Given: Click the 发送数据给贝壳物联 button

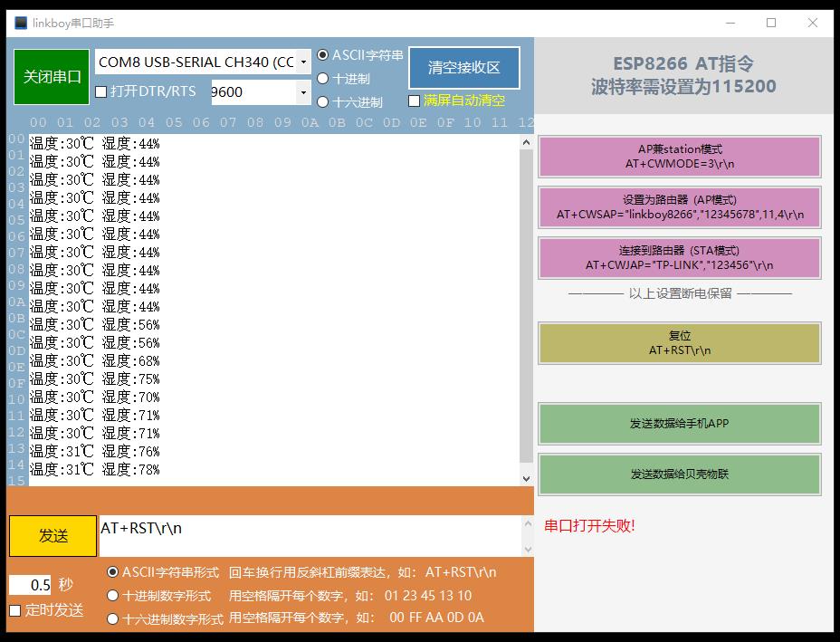Looking at the screenshot, I should 679,474.
